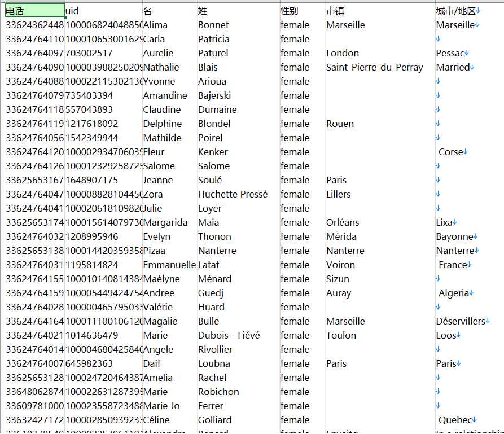Image resolution: width=504 pixels, height=434 pixels.
Task: Select the 市镇 header cell
Action: pos(380,11)
